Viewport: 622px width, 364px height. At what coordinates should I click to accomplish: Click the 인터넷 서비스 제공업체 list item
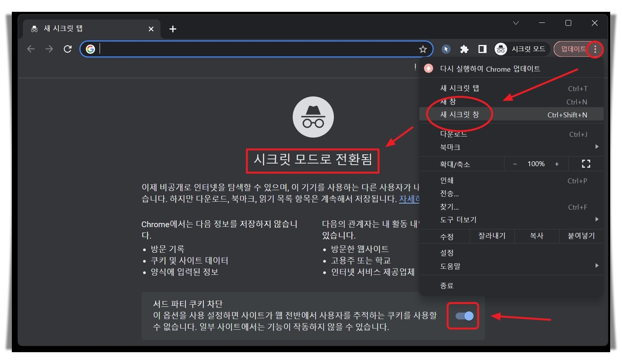pyautogui.click(x=373, y=272)
